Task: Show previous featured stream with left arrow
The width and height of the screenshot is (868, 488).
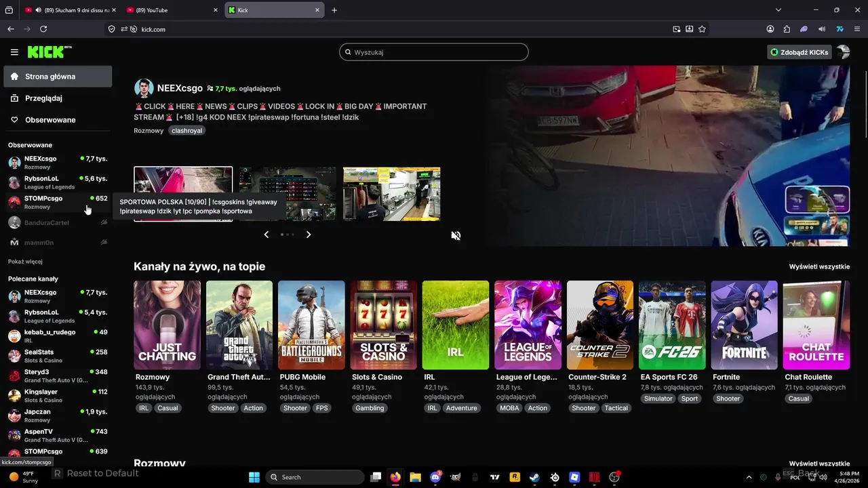Action: 267,235
